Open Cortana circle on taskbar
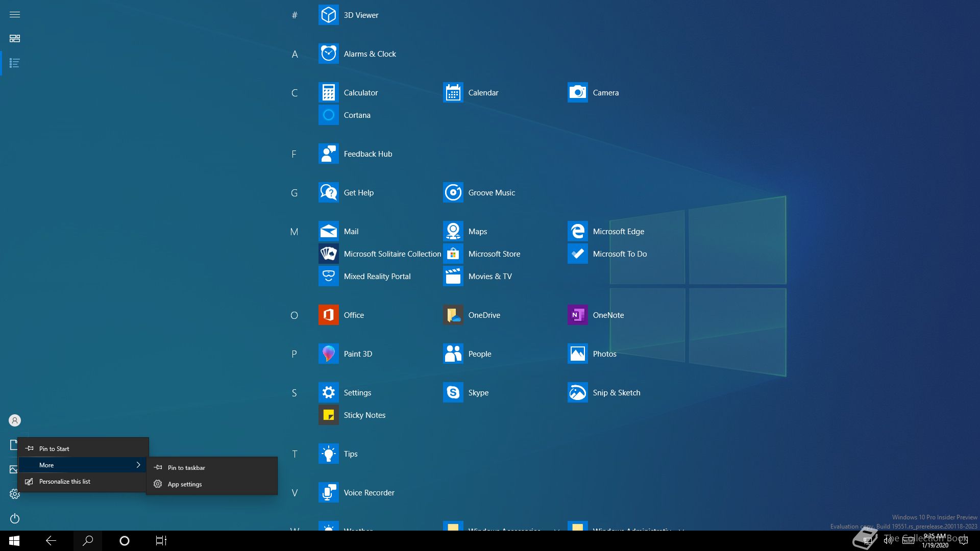The height and width of the screenshot is (551, 980). 124,541
